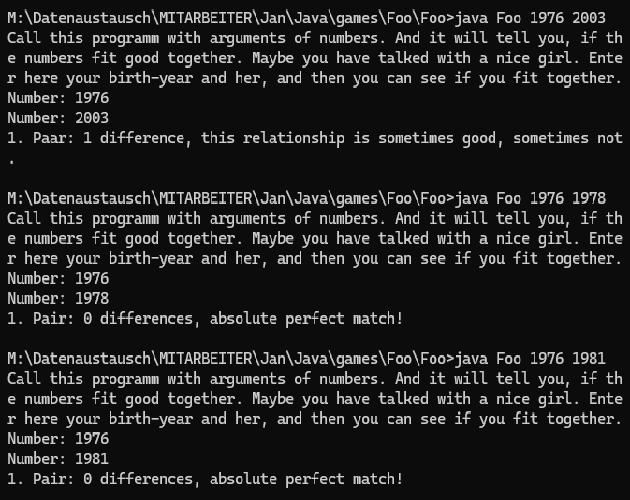
Task: Click the 'Number: 1981' output line
Action: [58, 459]
